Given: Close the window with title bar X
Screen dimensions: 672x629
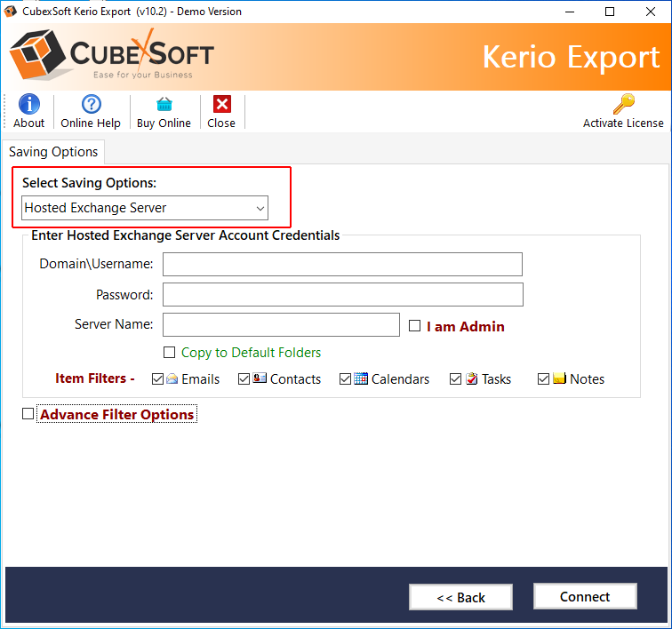Looking at the screenshot, I should (x=651, y=12).
